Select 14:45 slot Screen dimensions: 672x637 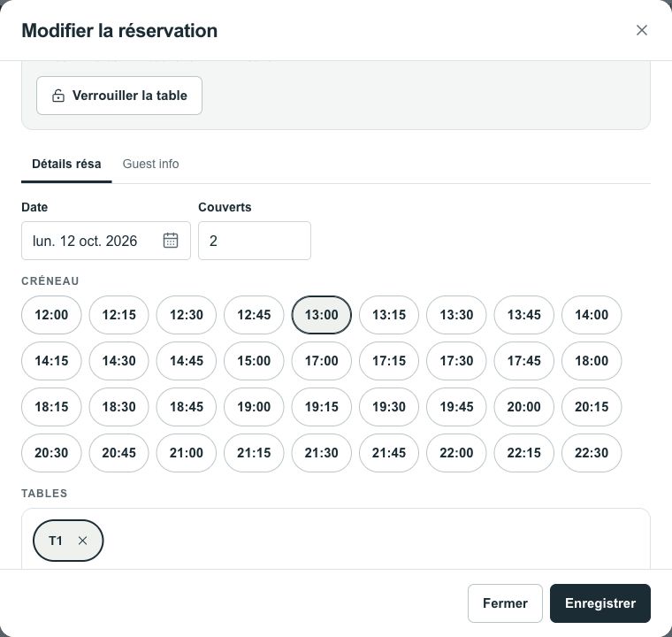pos(187,361)
